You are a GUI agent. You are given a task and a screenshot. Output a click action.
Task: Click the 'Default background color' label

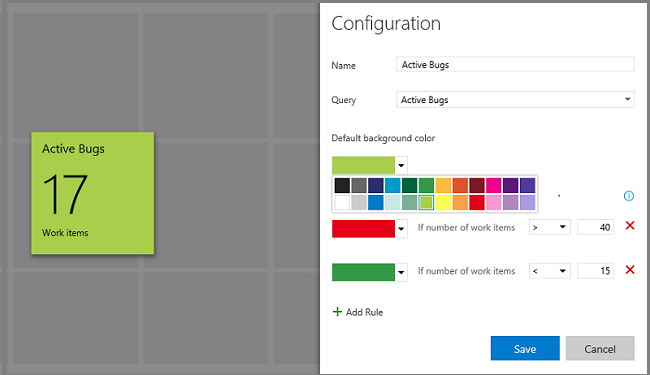pyautogui.click(x=383, y=138)
